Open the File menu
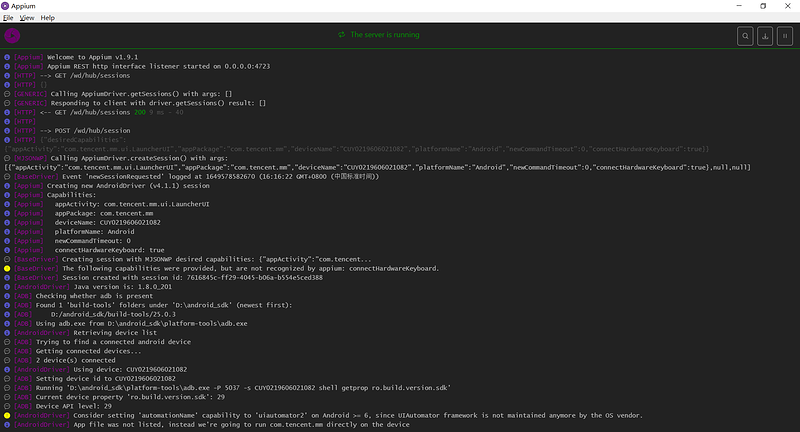 point(8,18)
